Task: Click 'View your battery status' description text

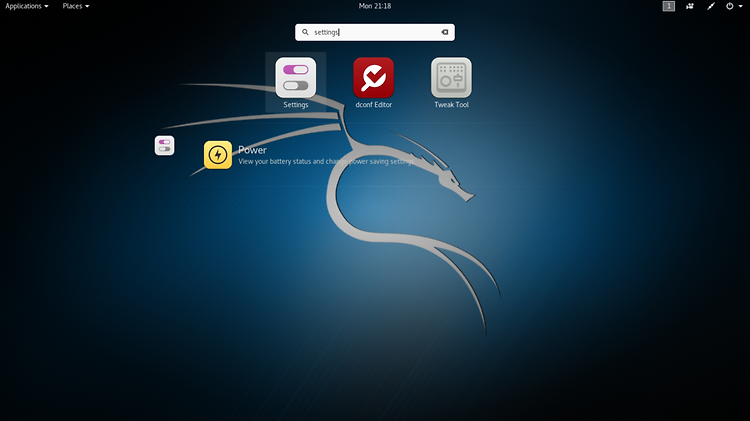Action: (x=326, y=161)
